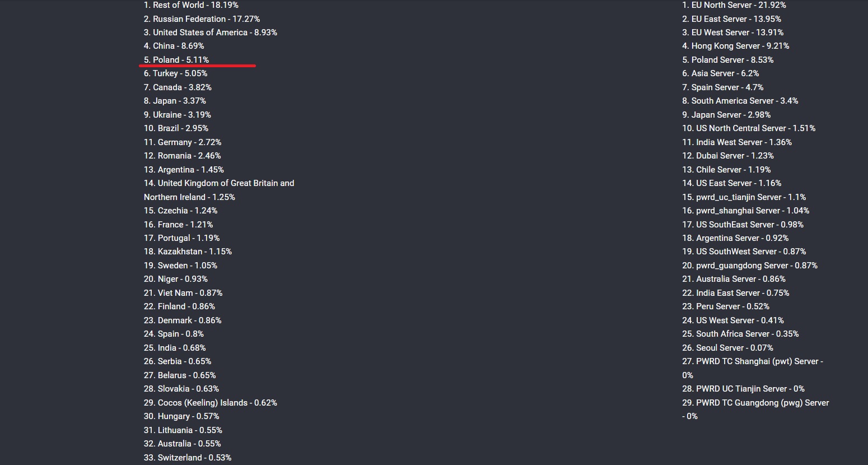Click Poland Server 8.53% entry

(x=727, y=60)
